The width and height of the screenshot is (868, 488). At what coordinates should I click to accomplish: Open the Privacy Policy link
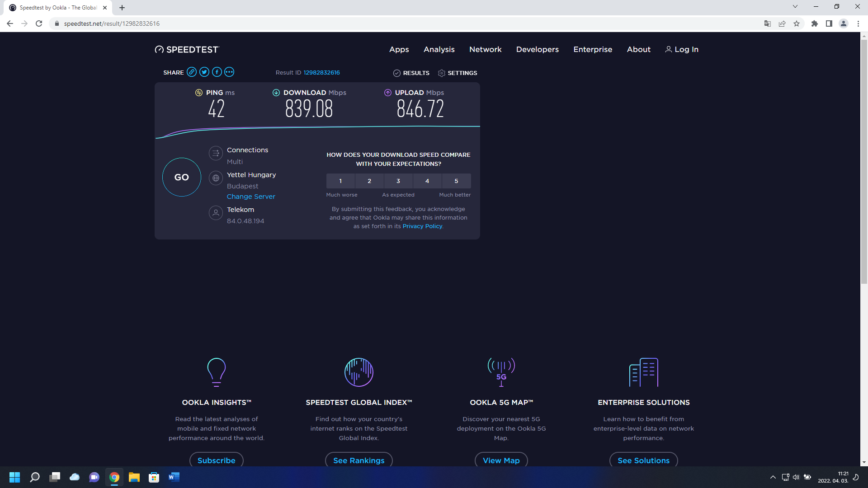pos(422,226)
